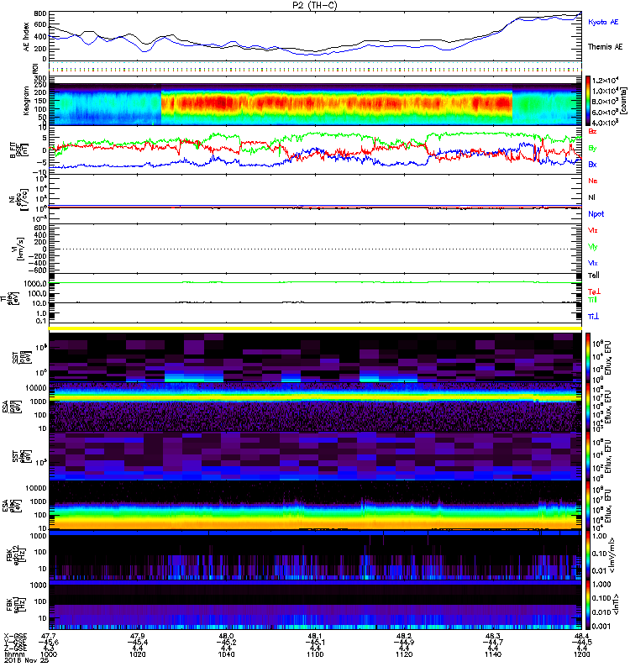Screen dimensions: 630x672
Task: Select the black Te∥ legend label
Action: (x=594, y=276)
